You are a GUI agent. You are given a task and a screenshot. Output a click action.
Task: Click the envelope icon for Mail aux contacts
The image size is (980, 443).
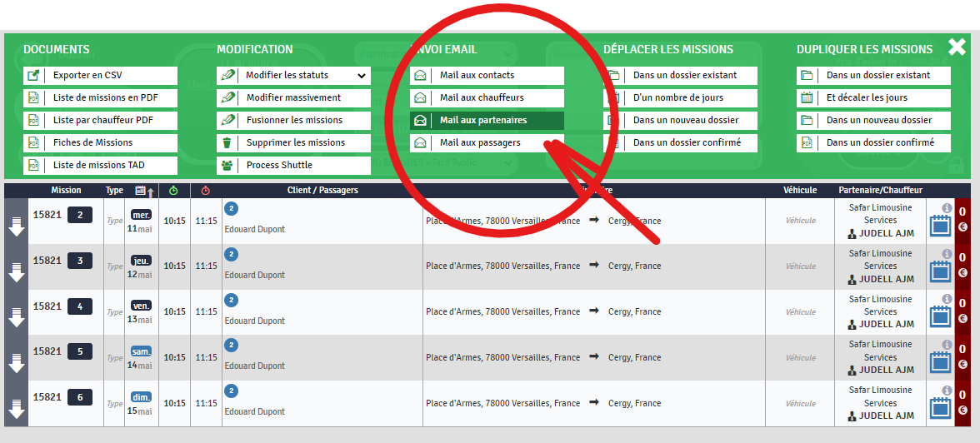[421, 75]
